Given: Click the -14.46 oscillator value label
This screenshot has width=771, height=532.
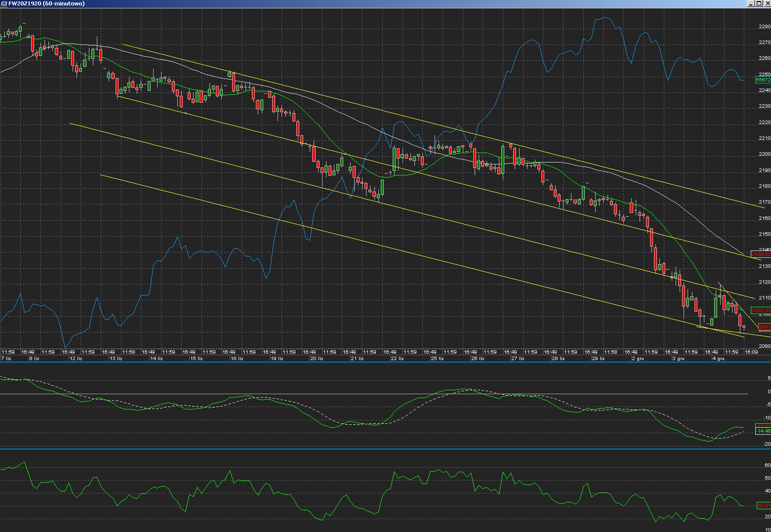Looking at the screenshot, I should click(x=763, y=431).
